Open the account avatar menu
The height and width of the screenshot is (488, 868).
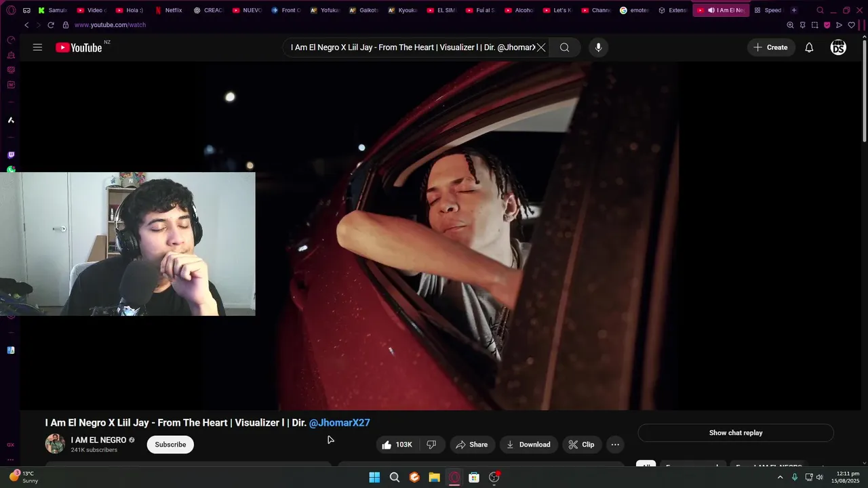838,47
